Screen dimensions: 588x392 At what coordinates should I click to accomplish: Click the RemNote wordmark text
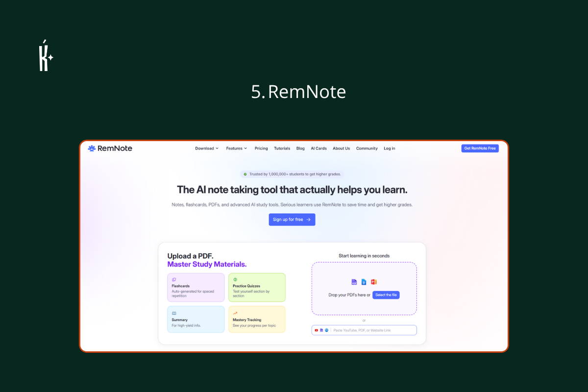pyautogui.click(x=115, y=148)
